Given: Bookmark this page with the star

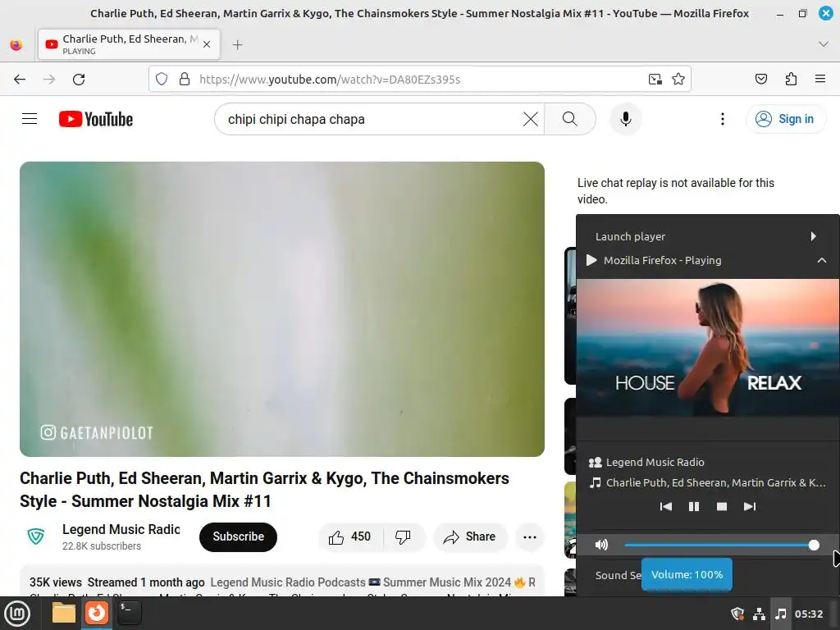Looking at the screenshot, I should point(678,80).
